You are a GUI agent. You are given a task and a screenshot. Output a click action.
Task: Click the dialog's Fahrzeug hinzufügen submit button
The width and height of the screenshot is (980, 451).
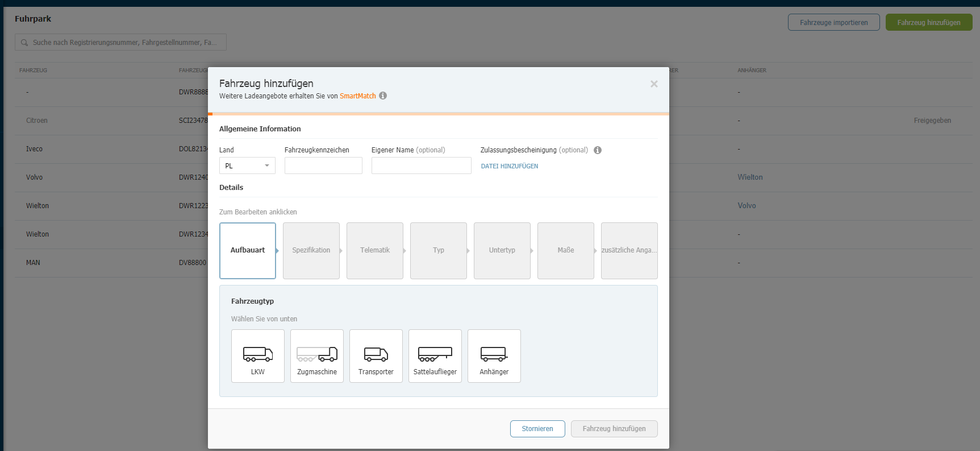pos(614,429)
